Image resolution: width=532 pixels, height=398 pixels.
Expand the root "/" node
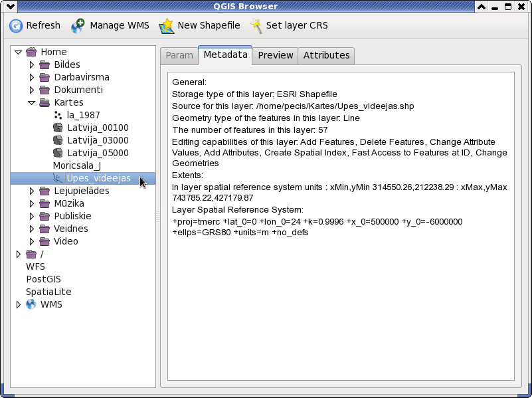tap(19, 254)
